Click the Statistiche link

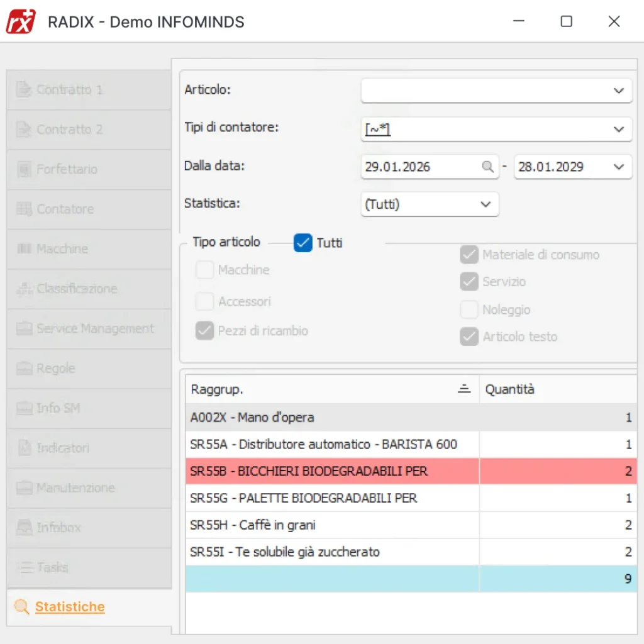click(70, 607)
